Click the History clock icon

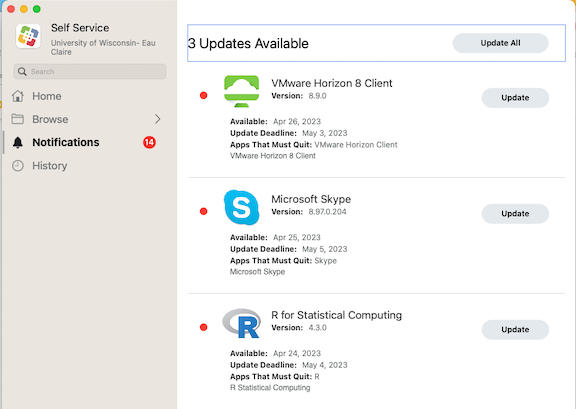tap(18, 166)
